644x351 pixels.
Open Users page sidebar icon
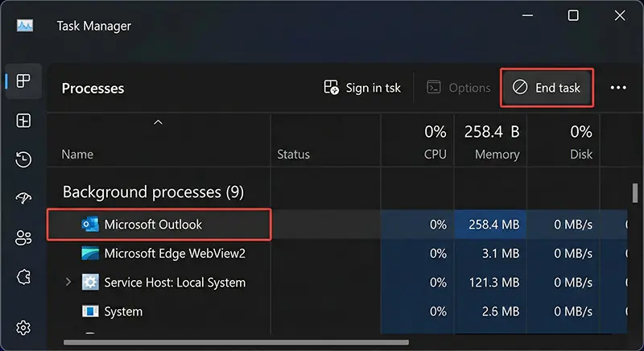(x=23, y=237)
